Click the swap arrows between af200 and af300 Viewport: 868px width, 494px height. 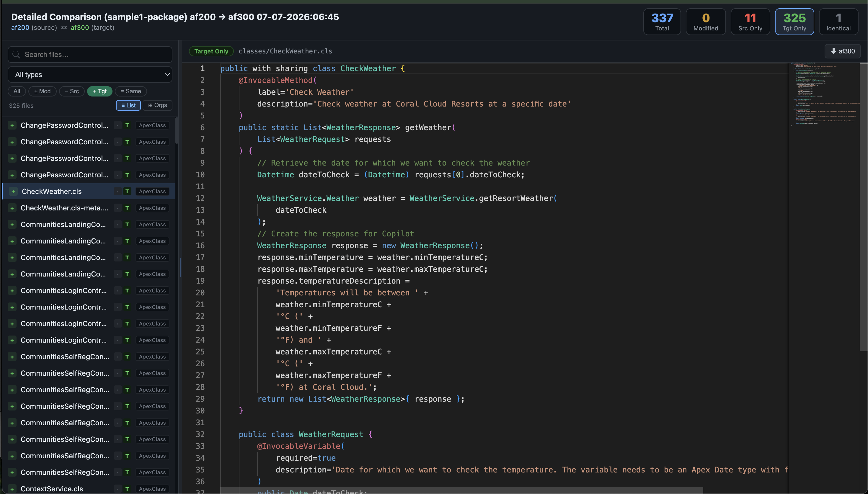click(64, 28)
